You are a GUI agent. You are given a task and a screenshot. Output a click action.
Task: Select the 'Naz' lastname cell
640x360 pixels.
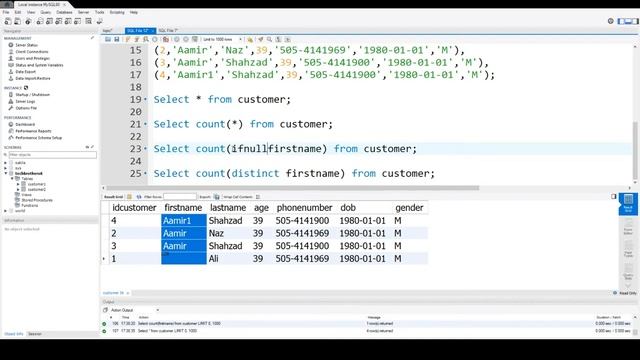click(x=229, y=233)
